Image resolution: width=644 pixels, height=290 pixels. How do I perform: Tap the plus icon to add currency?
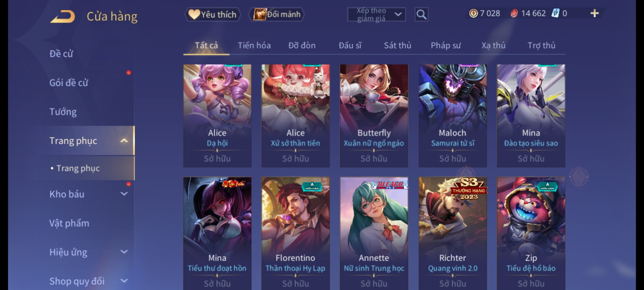click(x=595, y=13)
